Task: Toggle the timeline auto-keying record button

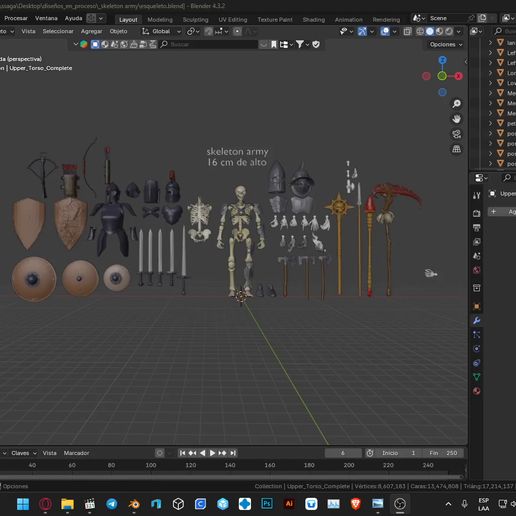Action: coord(160,453)
